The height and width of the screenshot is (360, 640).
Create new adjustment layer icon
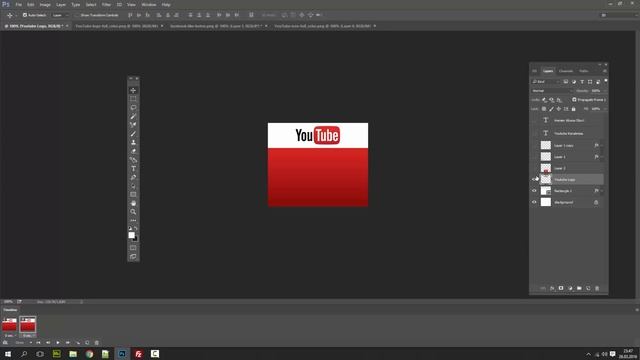(x=570, y=288)
